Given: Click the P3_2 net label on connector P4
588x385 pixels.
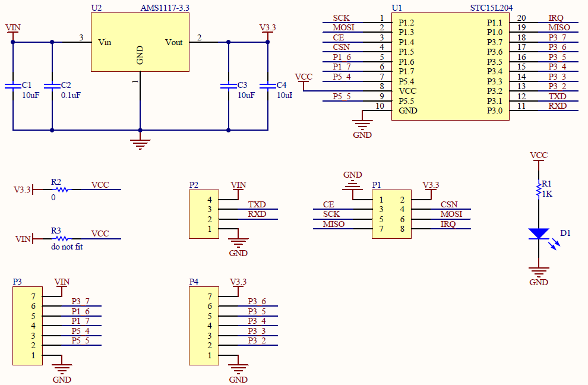Looking at the screenshot, I should tap(257, 340).
